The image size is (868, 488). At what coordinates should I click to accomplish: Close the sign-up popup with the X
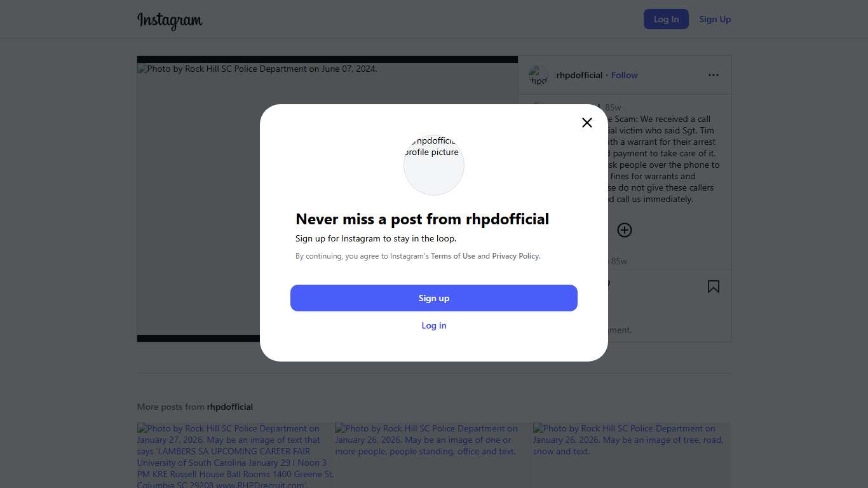[x=587, y=123]
